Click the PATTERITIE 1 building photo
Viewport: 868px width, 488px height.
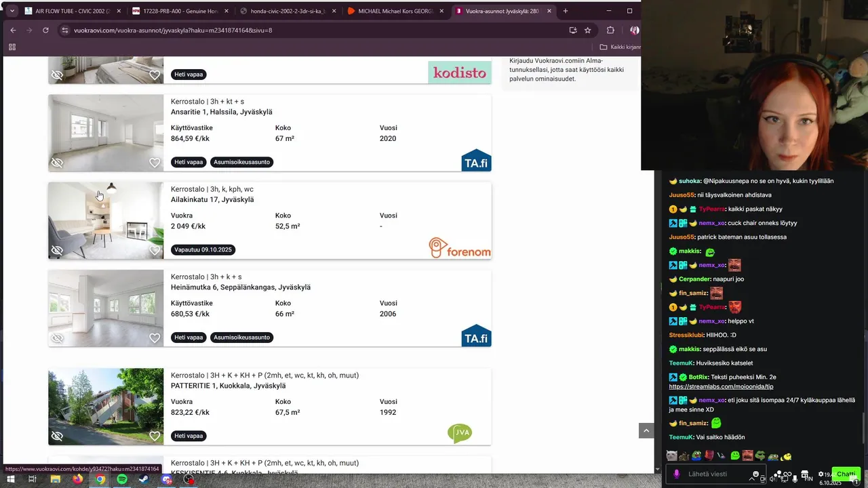tap(106, 407)
